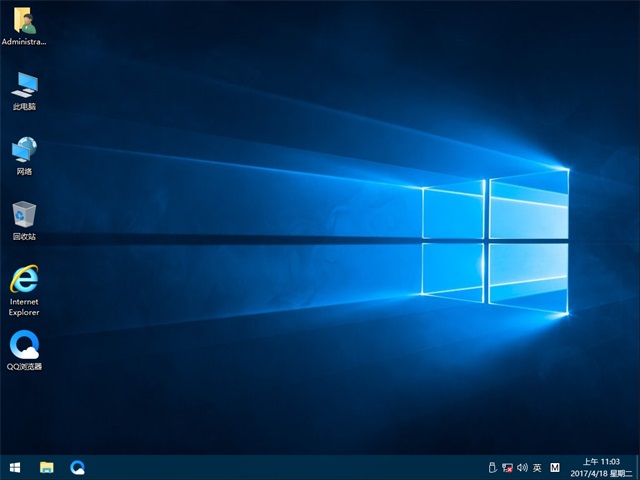
Task: Click the Show Desktop strip at the taskbar's far right
Action: (x=637, y=467)
